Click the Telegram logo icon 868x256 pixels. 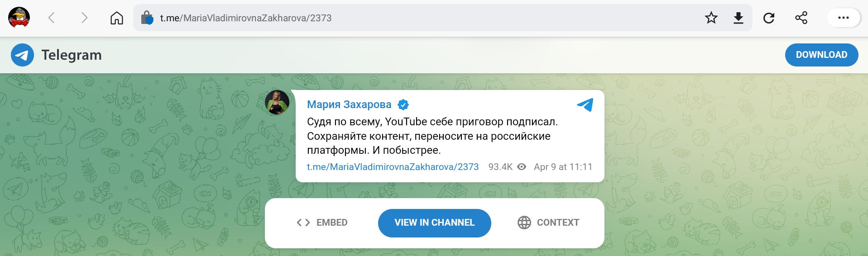(22, 55)
